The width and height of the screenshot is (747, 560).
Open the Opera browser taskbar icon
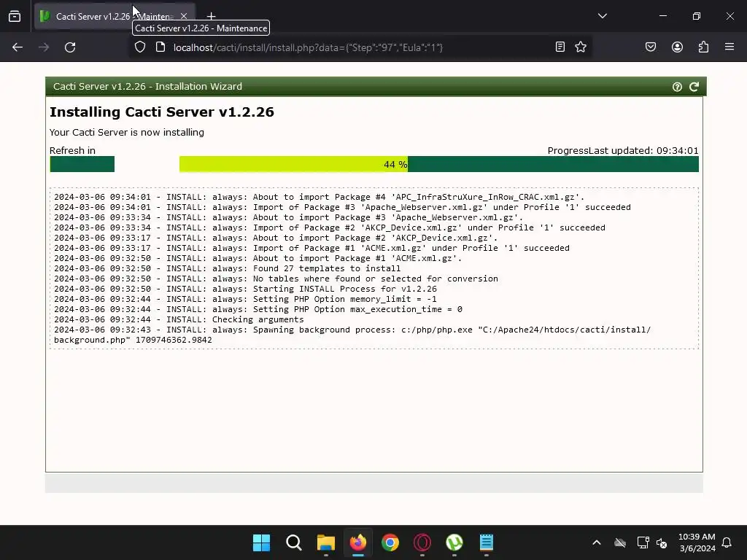(x=422, y=542)
